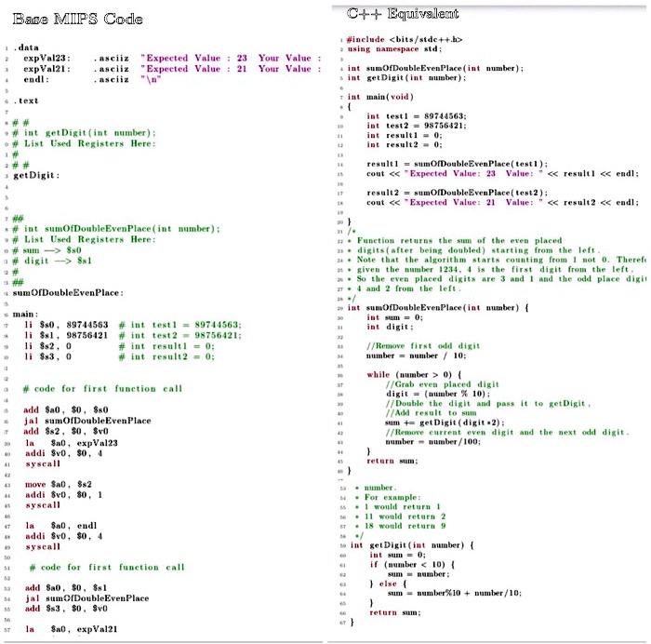The image size is (651, 644).
Task: Click "result1 = sumOfDoubleEvenPlace(test1);" line
Action: pos(458,164)
